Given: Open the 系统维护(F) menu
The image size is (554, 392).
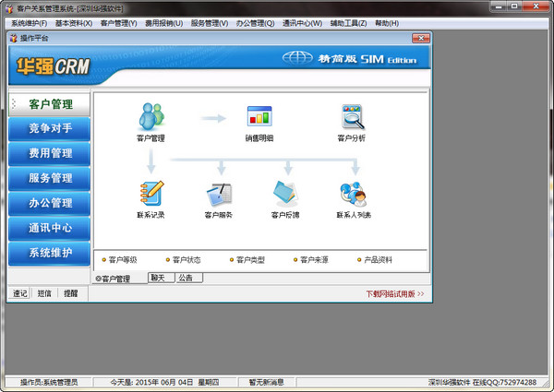Looking at the screenshot, I should click(30, 23).
